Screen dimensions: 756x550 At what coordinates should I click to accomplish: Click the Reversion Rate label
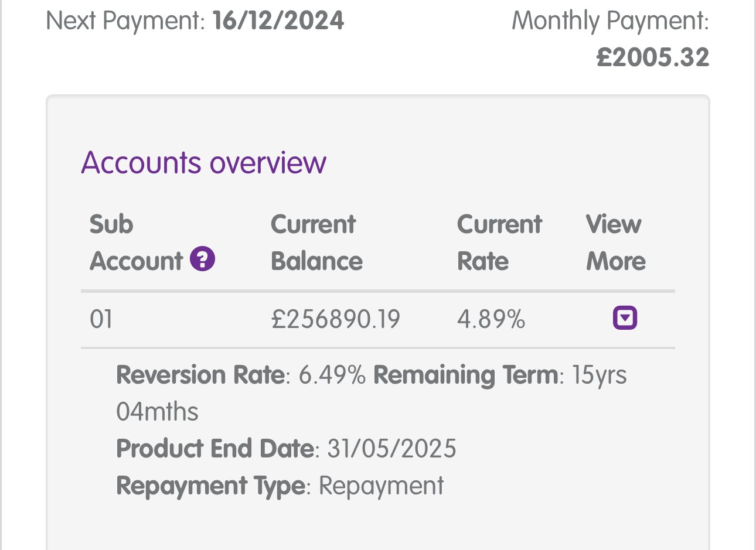200,375
